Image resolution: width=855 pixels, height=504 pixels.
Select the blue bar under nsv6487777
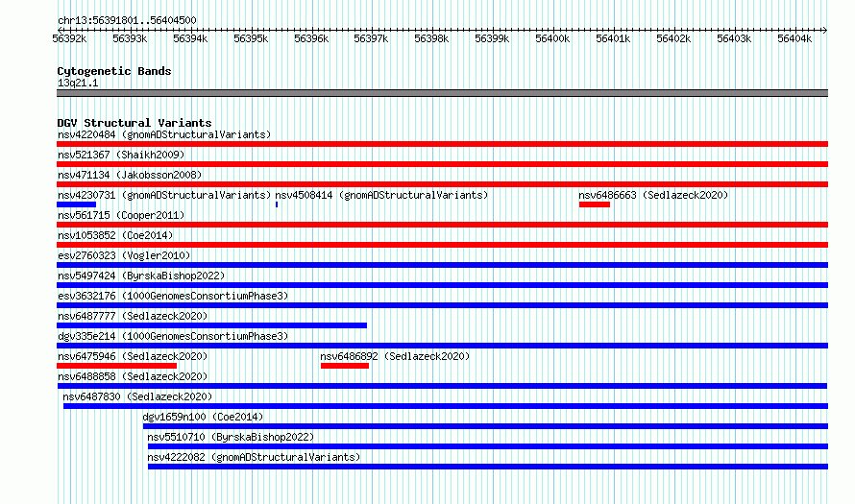tap(211, 325)
